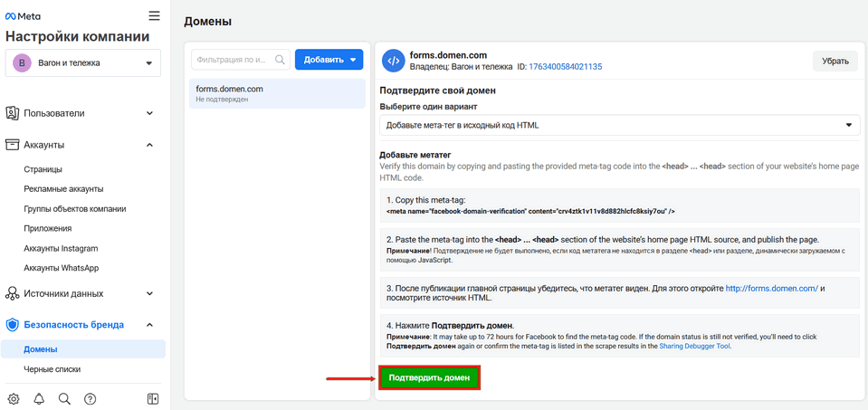
Task: Open the business account selector Вагон и тележка
Action: pyautogui.click(x=83, y=63)
